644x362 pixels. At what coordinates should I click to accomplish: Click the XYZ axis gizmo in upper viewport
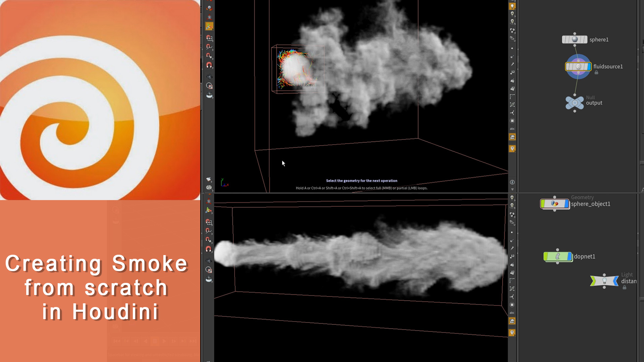[x=224, y=183]
